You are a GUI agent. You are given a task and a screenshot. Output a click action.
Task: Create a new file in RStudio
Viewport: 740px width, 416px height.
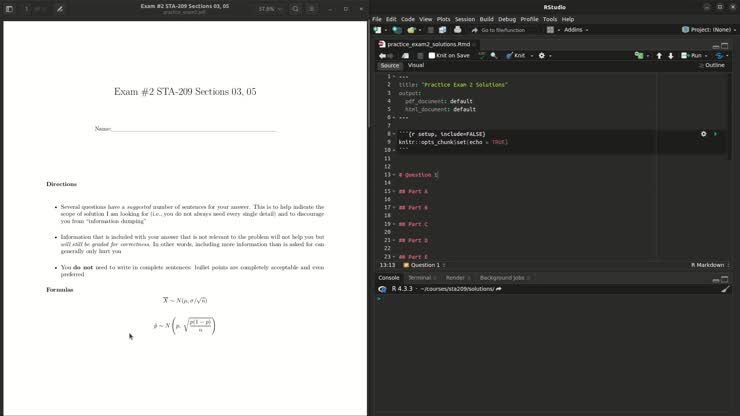[x=377, y=30]
